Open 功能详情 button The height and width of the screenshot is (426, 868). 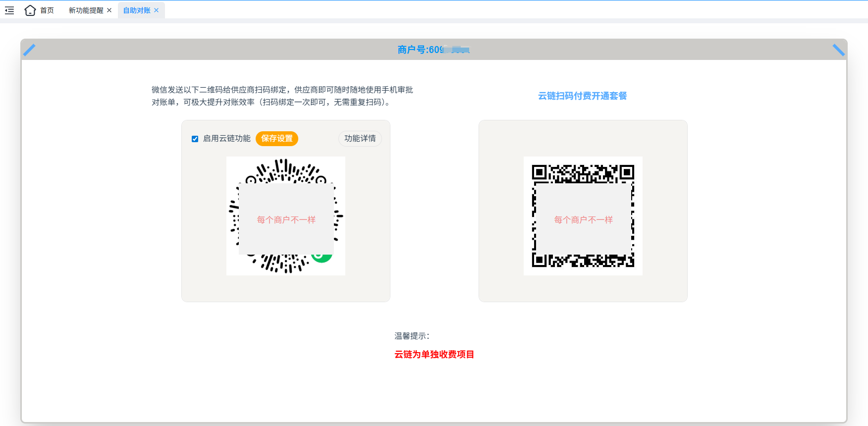(360, 139)
